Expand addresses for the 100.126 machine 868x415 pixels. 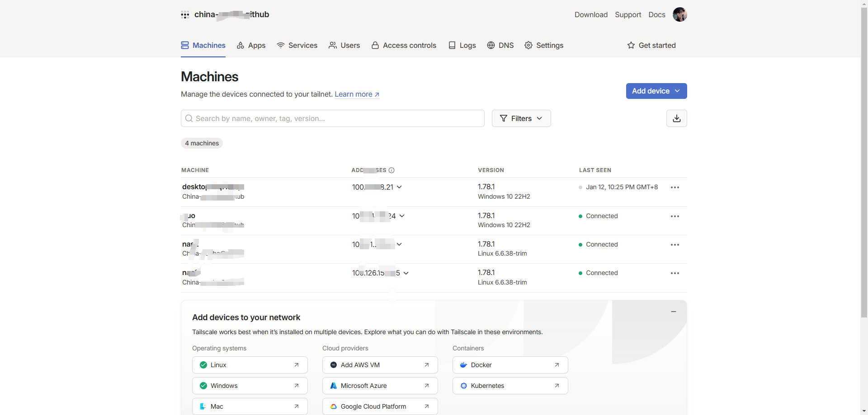[406, 273]
